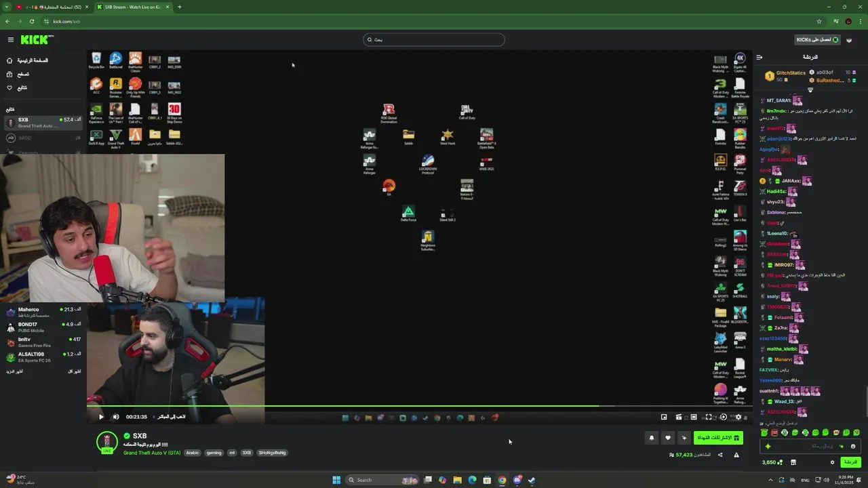Open File Explorer from taskbar
Image resolution: width=868 pixels, height=488 pixels.
[457, 480]
